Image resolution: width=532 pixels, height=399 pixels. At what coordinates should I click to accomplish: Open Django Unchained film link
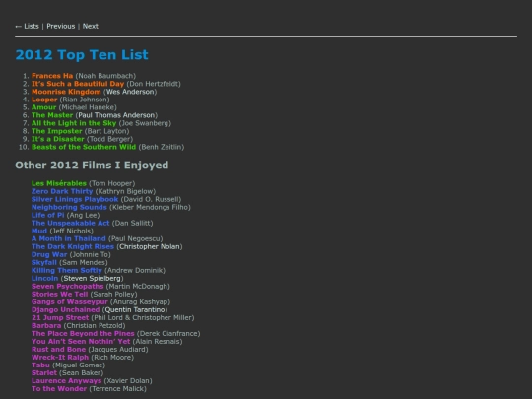tap(66, 309)
